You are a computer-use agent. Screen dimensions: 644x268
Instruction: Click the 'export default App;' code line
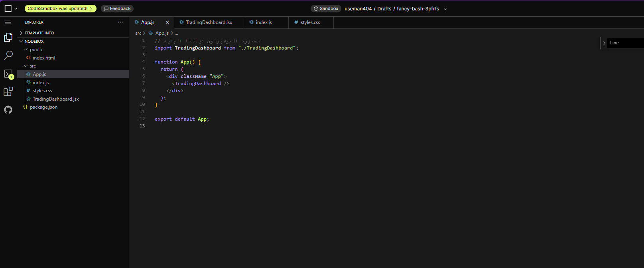pos(182,119)
